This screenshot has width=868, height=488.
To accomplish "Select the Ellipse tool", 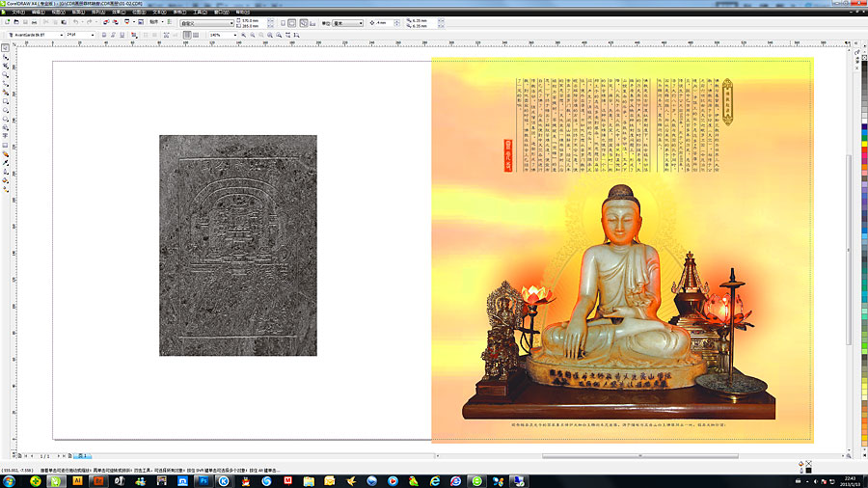I will click(6, 109).
